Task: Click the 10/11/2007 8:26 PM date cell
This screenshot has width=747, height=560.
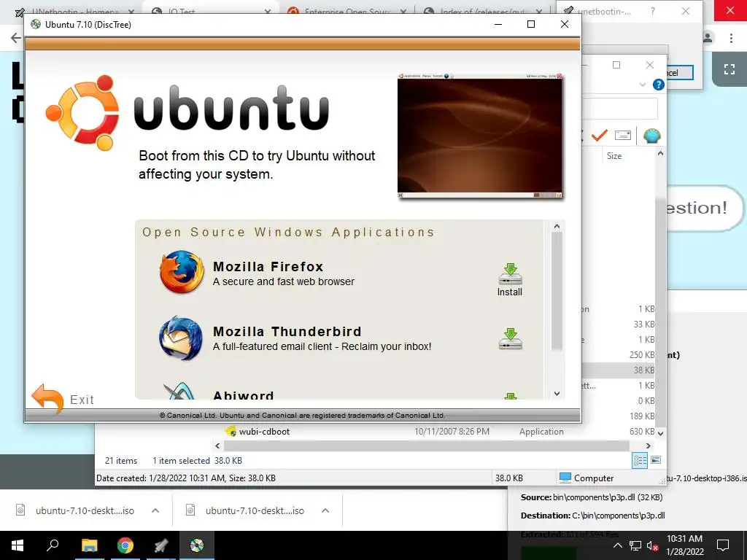Action: pyautogui.click(x=452, y=432)
